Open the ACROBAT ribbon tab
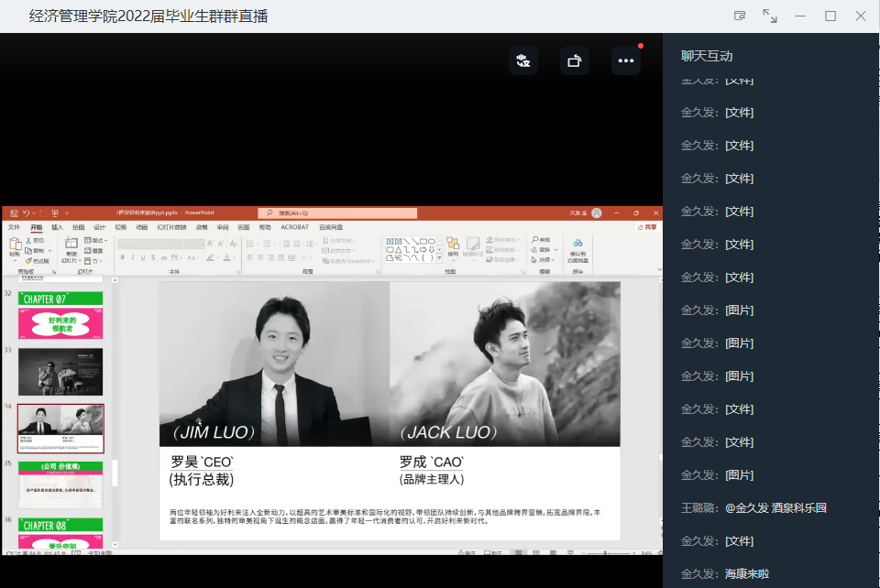The image size is (880, 588). [x=294, y=227]
